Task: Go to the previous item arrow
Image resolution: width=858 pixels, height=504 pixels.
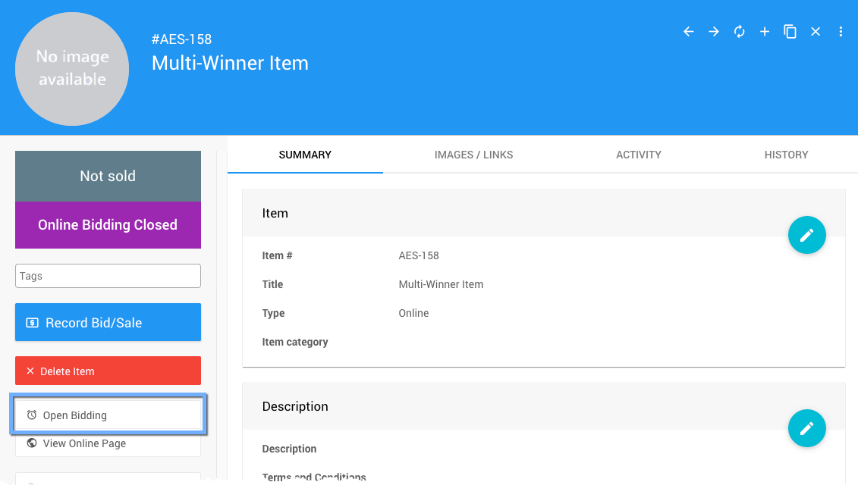Action: tap(689, 32)
